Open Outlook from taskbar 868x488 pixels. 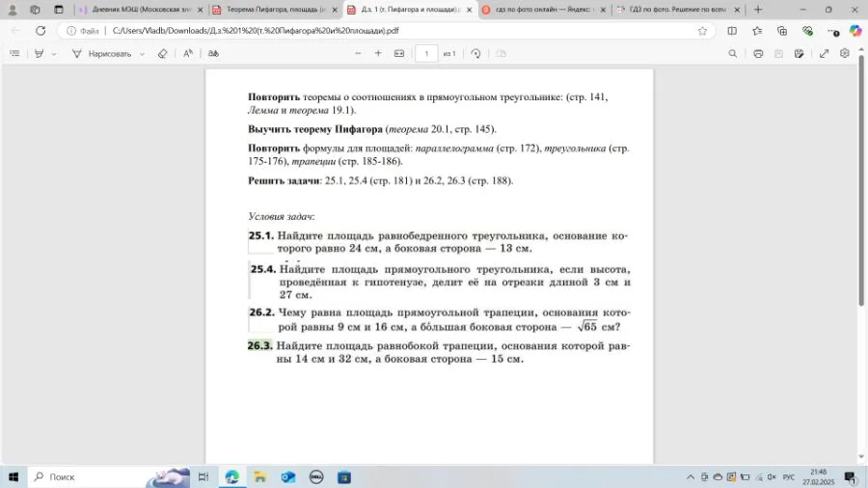[x=287, y=477]
